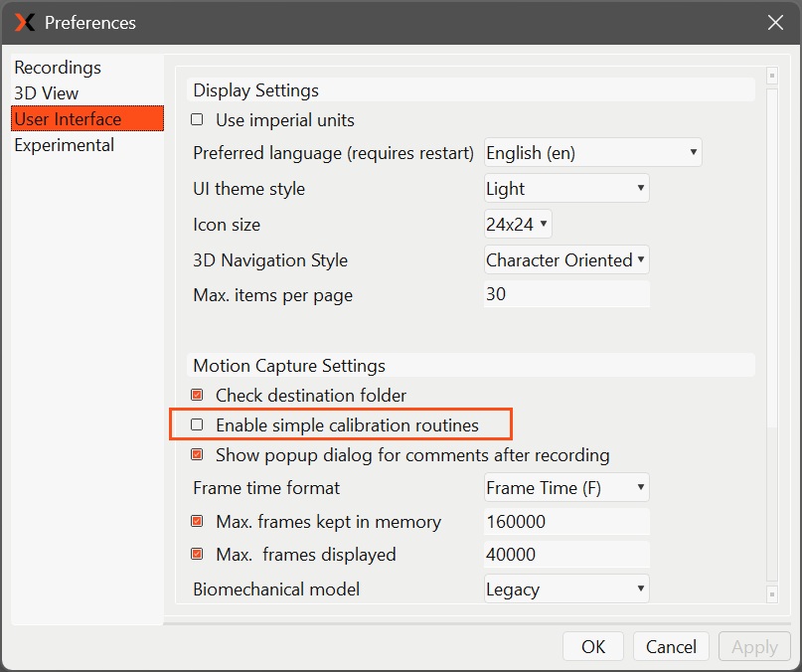The width and height of the screenshot is (802, 672).
Task: Expand the UI theme style dropdown
Action: tap(565, 189)
